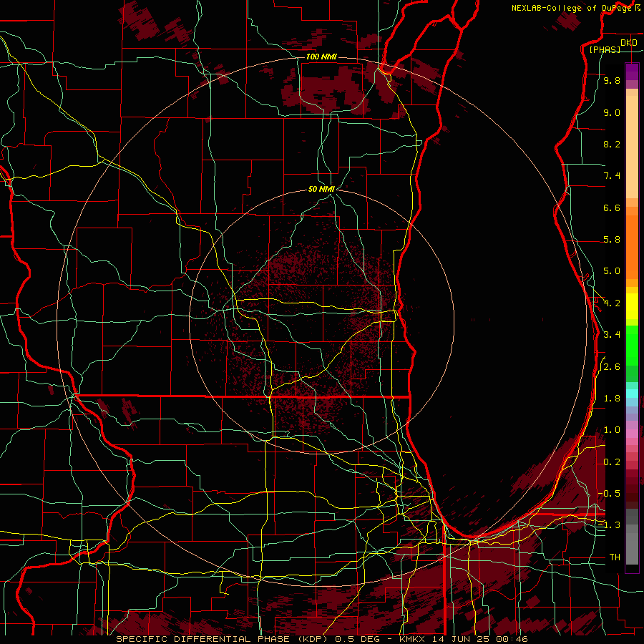
Task: Click the 14 JUN 25 00:46 timestamp
Action: tap(481, 639)
